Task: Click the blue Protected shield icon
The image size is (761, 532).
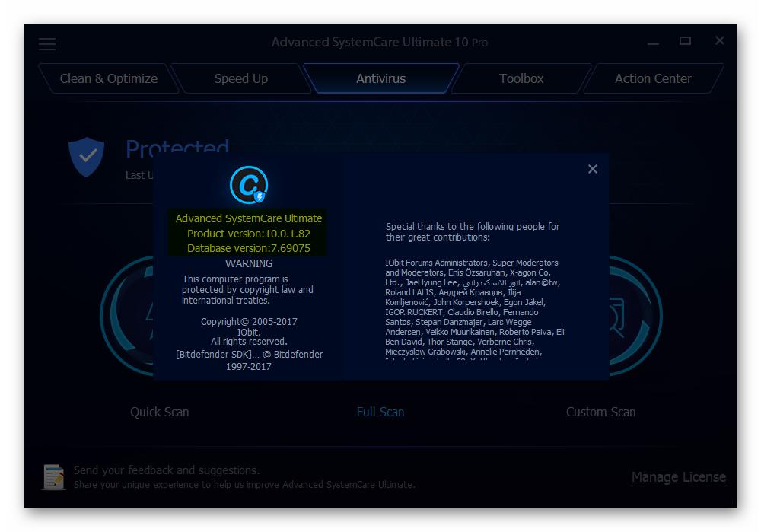Action: point(87,157)
